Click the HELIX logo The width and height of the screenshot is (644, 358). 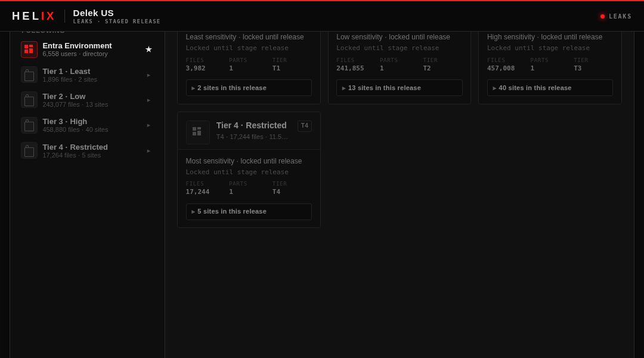tap(33, 16)
